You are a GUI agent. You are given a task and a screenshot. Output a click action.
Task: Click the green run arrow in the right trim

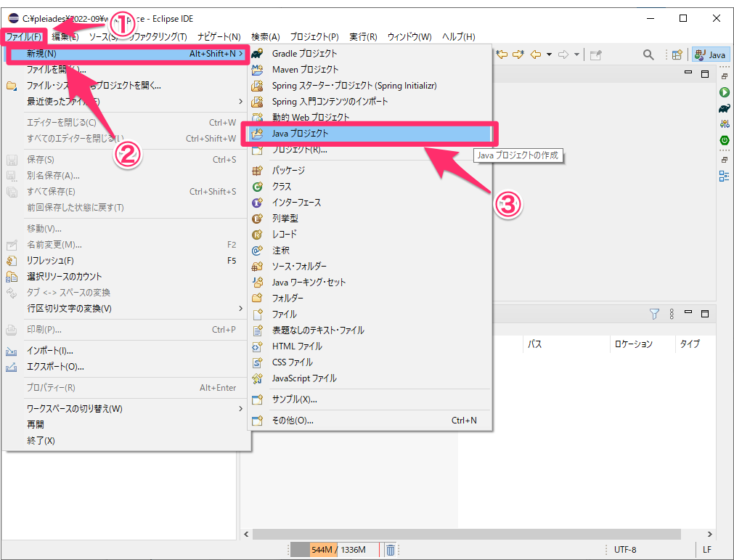[x=725, y=92]
